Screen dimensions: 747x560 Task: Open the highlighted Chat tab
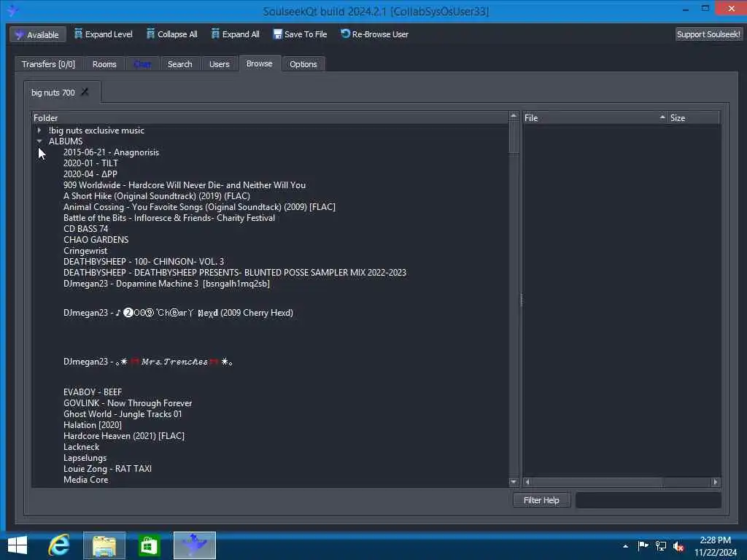click(x=142, y=64)
